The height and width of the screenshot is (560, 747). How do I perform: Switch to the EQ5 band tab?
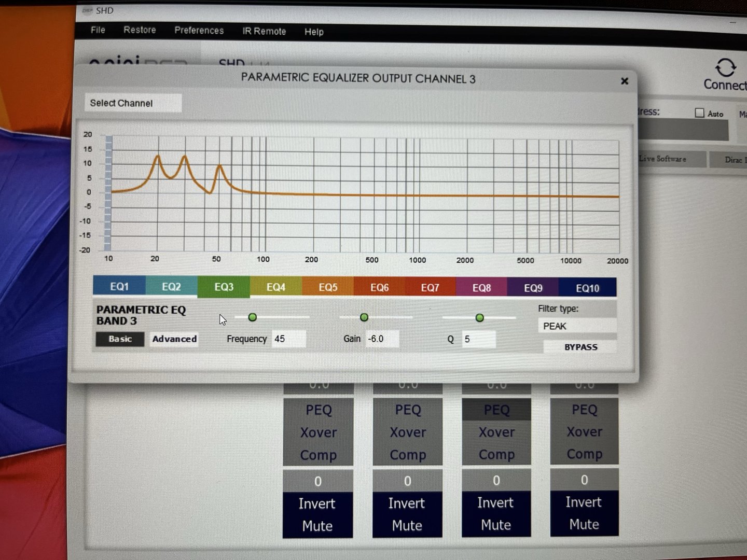click(328, 287)
